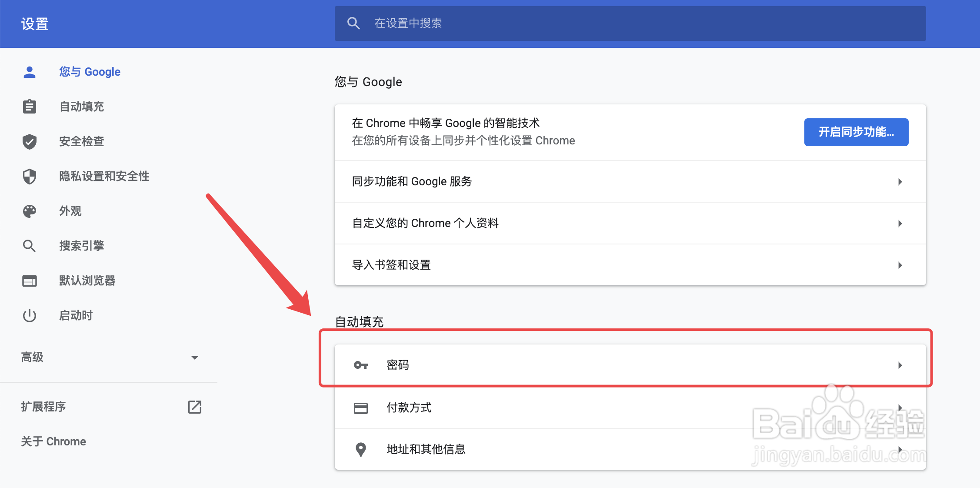Image resolution: width=980 pixels, height=488 pixels.
Task: Open 自定义您的 Chrome 个人资料 via its arrow
Action: (900, 223)
